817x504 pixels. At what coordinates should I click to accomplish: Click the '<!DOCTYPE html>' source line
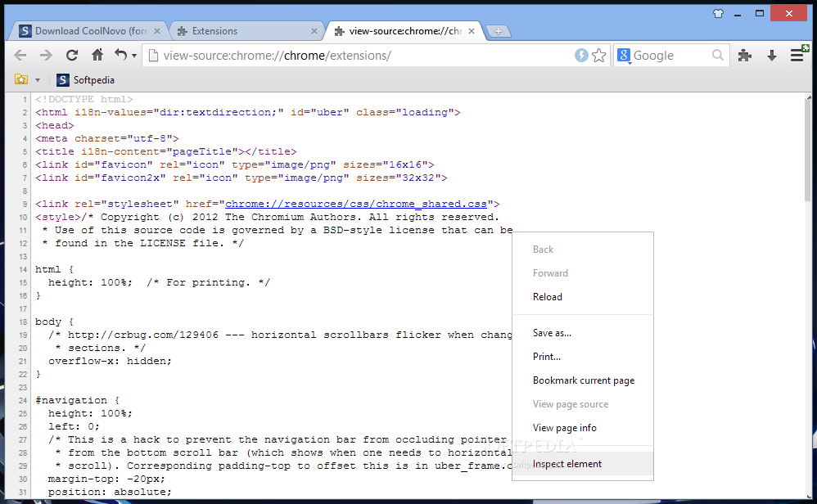pos(84,99)
